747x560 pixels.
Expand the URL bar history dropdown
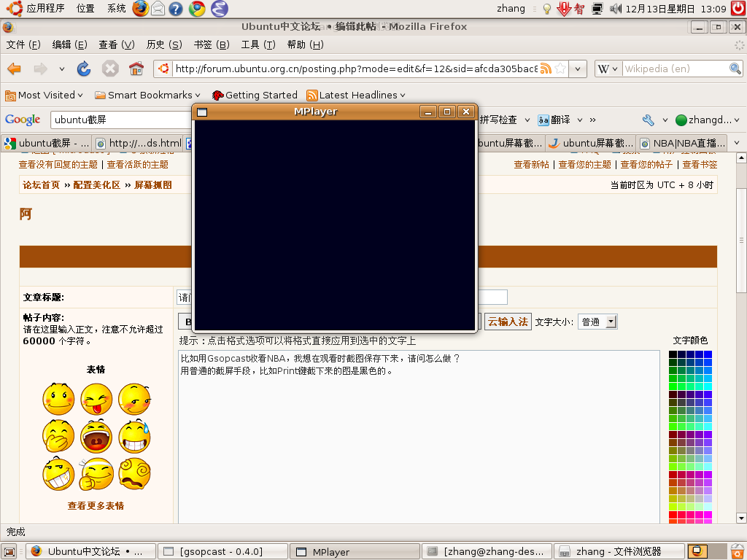click(578, 69)
